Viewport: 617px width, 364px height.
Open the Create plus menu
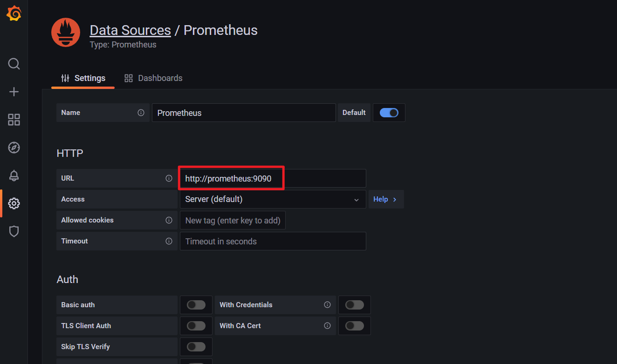[14, 92]
